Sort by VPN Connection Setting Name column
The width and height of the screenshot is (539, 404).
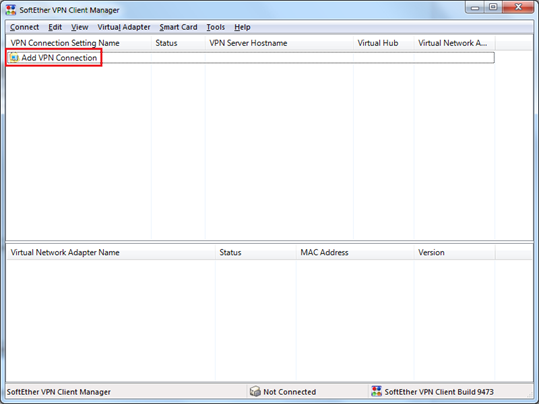tap(79, 43)
